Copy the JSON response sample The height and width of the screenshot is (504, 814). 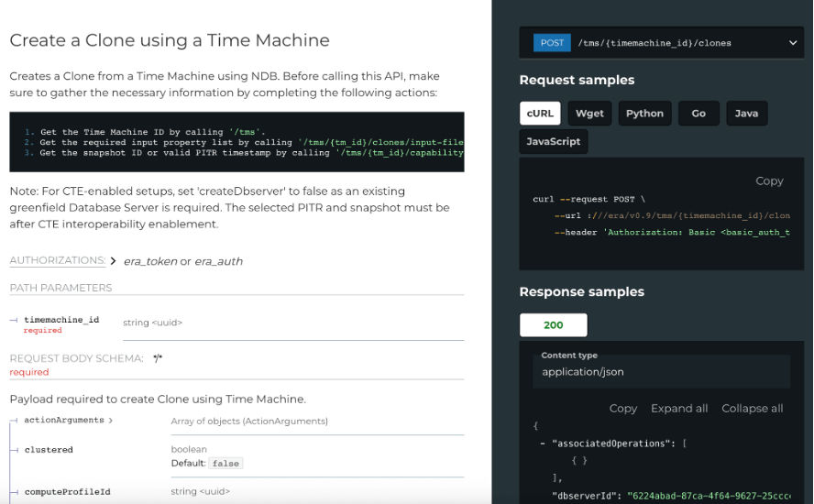pyautogui.click(x=622, y=409)
